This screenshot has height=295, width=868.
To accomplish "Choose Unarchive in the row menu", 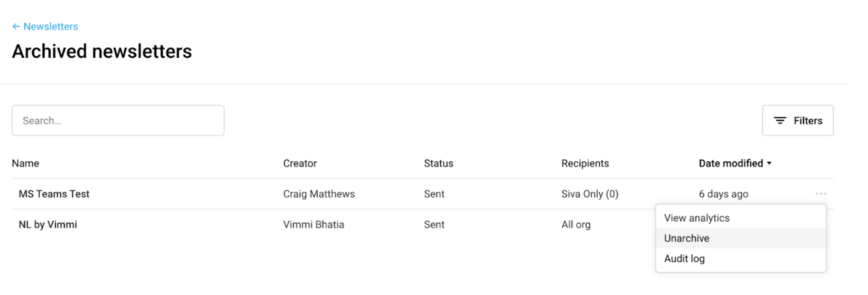I will click(686, 238).
